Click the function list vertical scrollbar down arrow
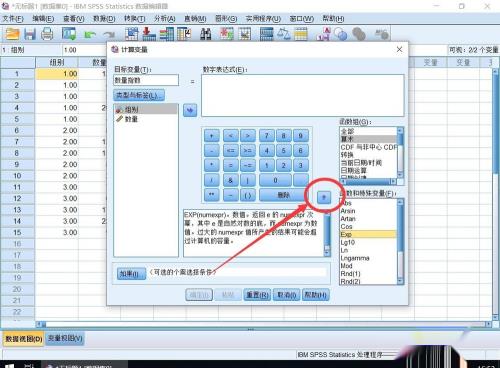 (x=400, y=282)
